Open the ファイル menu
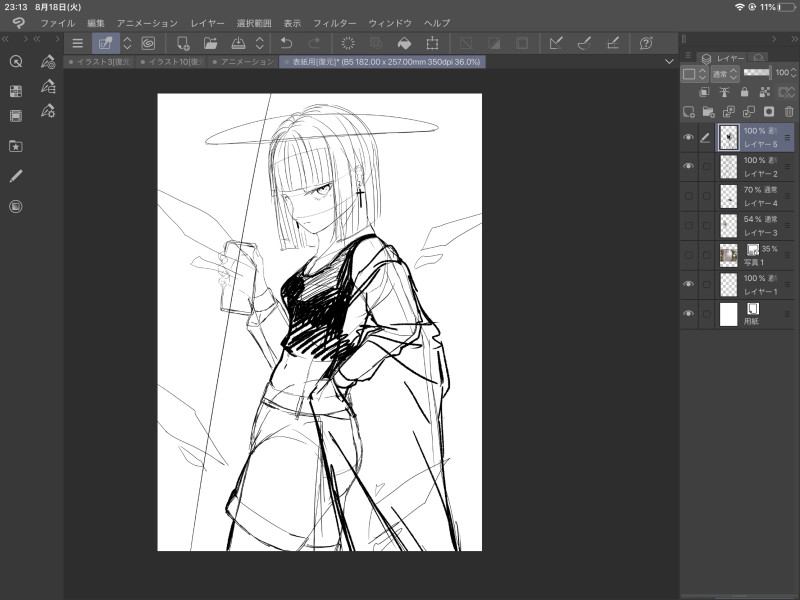 pyautogui.click(x=58, y=23)
